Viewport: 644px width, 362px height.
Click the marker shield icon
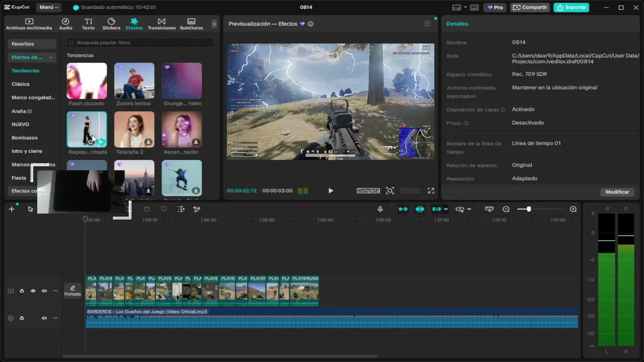pos(164,209)
